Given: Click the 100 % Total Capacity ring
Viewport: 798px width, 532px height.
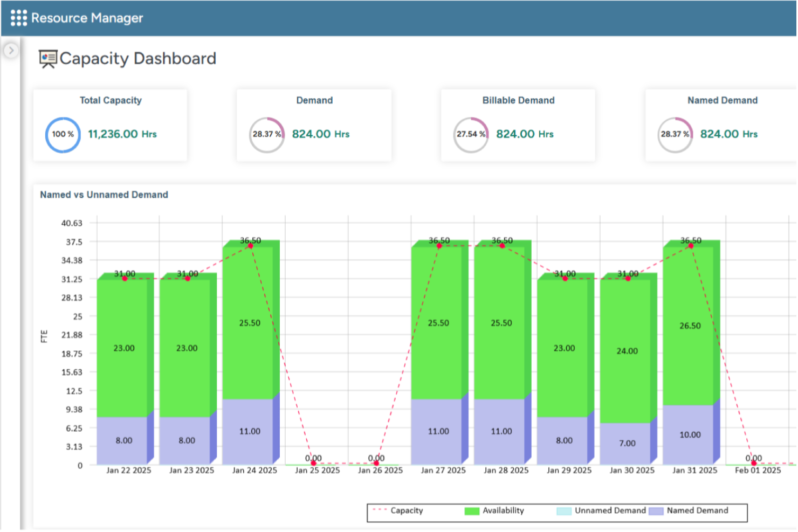Looking at the screenshot, I should (63, 135).
